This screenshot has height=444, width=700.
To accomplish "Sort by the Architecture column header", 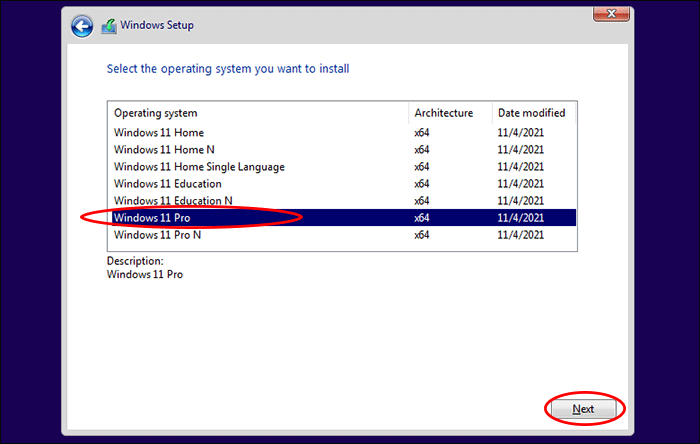I will pyautogui.click(x=443, y=113).
